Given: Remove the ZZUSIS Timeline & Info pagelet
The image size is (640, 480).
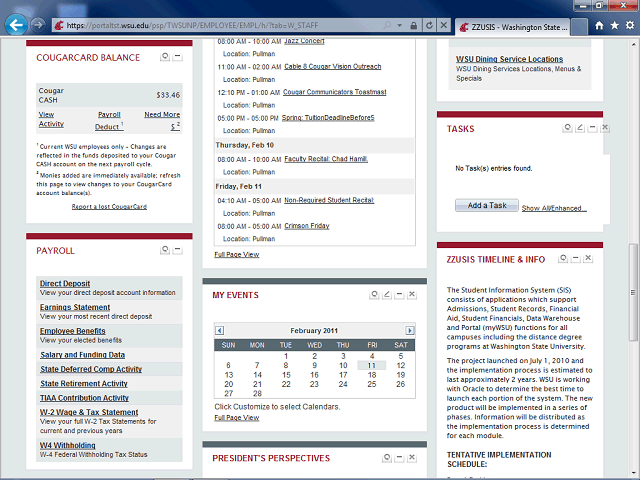Looking at the screenshot, I should click(588, 258).
